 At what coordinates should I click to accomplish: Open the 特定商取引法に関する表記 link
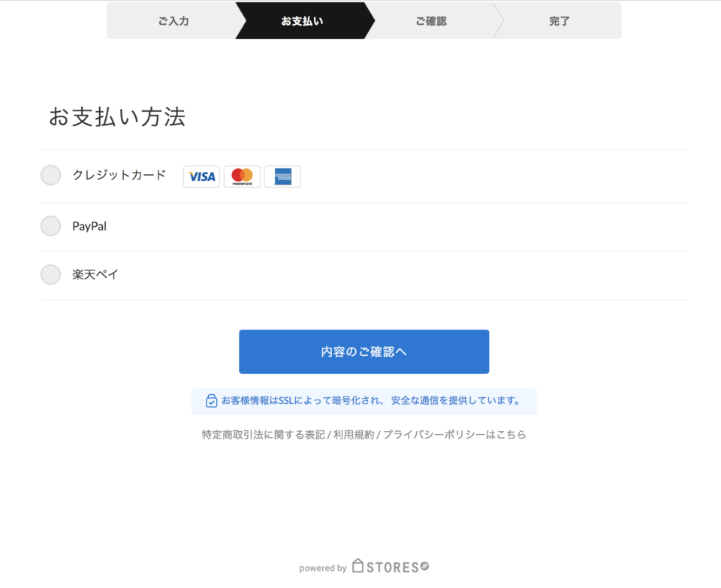coord(263,435)
